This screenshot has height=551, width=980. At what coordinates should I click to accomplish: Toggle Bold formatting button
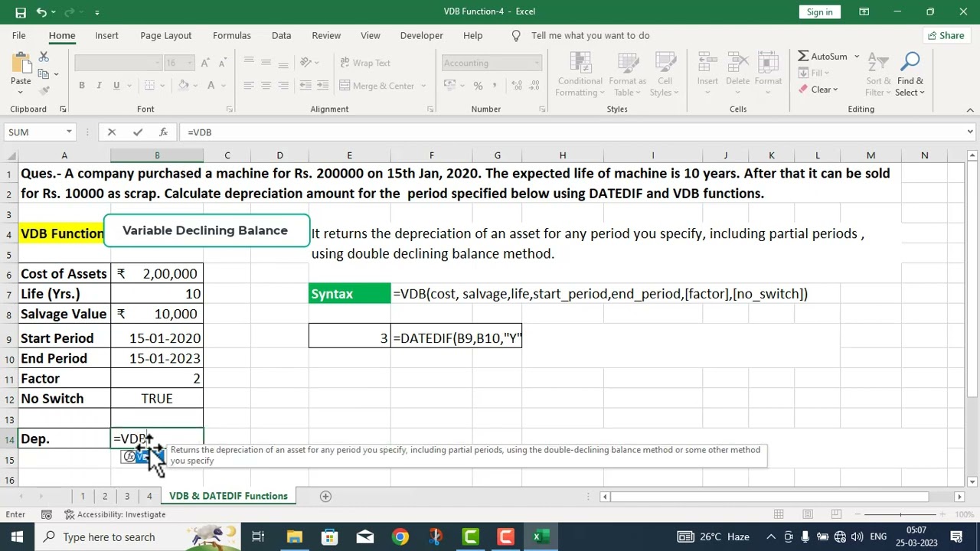pyautogui.click(x=81, y=86)
